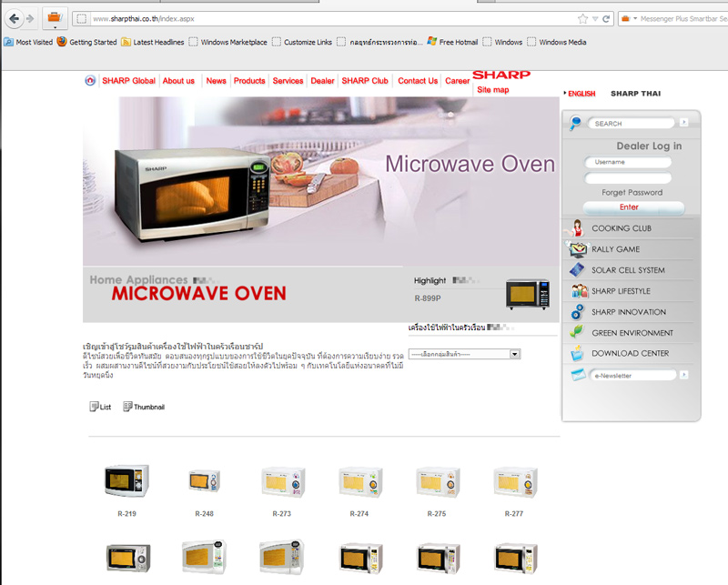Viewport: 728px width, 585px height.
Task: Open GREEN ENVIRONMENT leaf icon
Action: click(x=576, y=331)
